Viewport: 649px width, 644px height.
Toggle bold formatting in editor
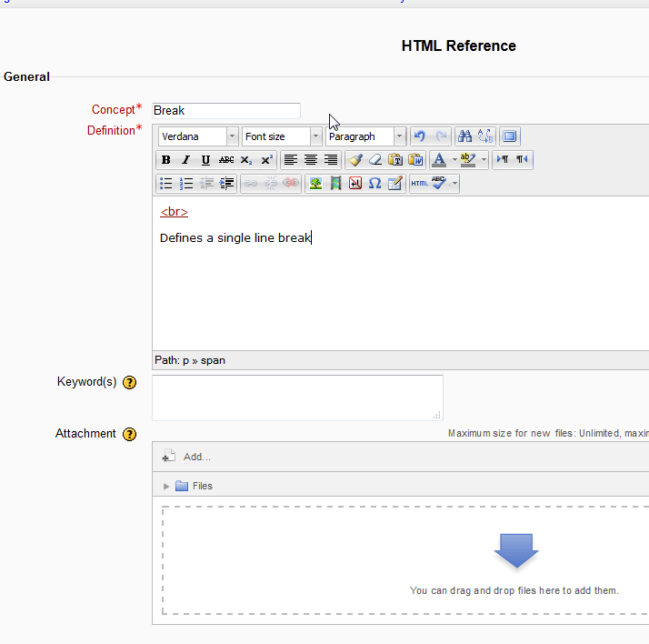(x=165, y=160)
